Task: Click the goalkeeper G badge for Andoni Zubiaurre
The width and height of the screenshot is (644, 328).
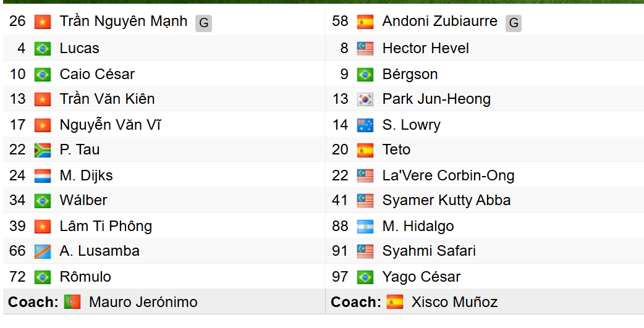Action: click(513, 23)
